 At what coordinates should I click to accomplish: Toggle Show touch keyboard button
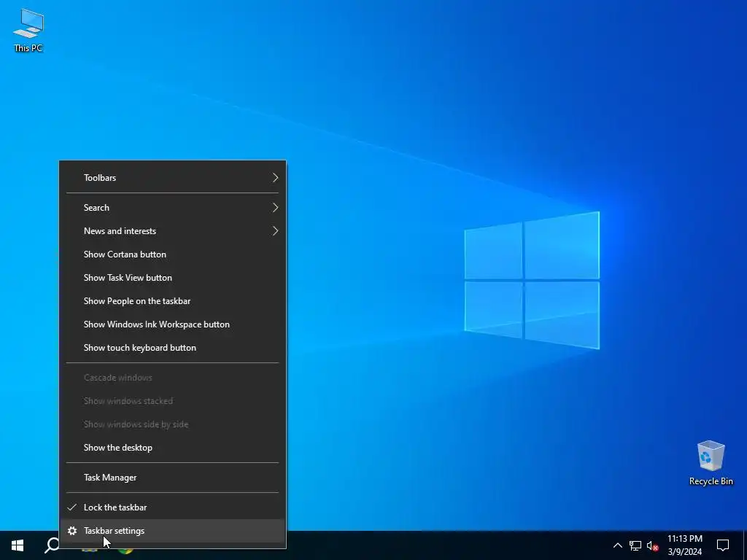tap(172, 348)
